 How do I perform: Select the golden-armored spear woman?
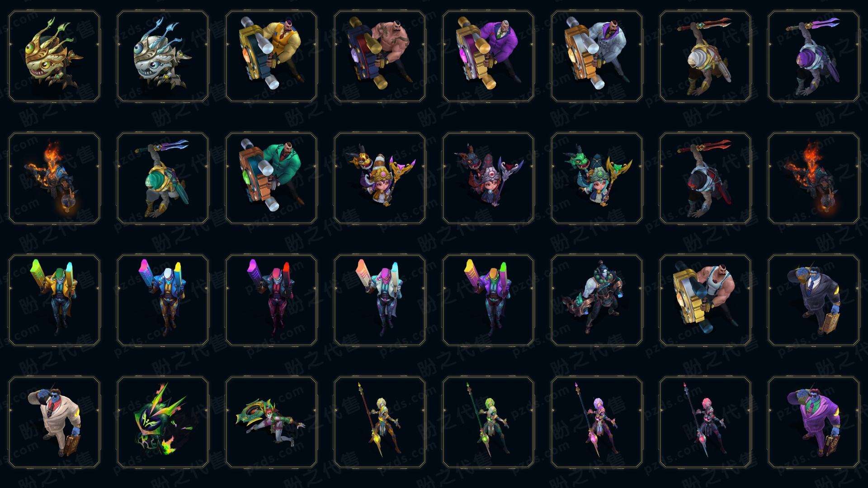(x=380, y=422)
